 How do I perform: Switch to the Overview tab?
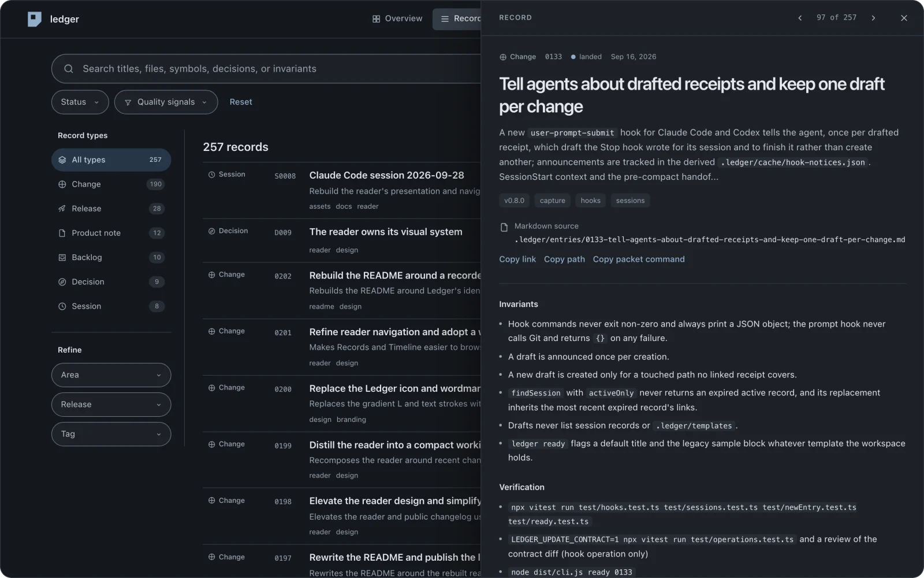tap(397, 18)
